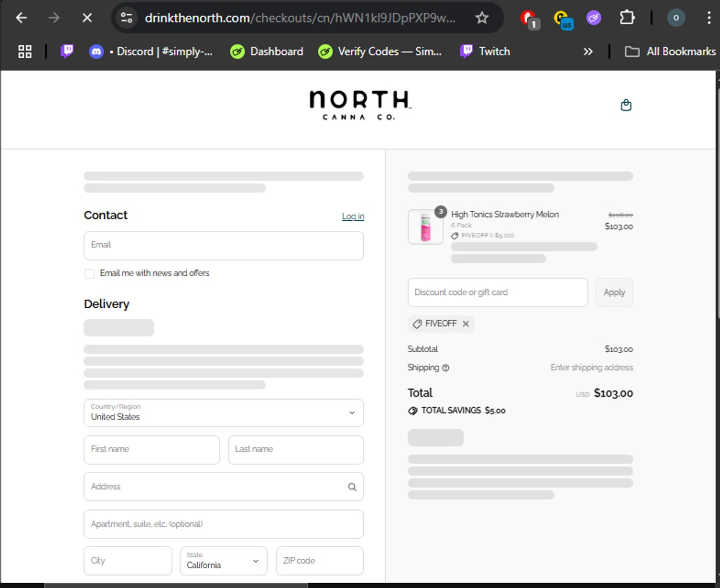Viewport: 720px width, 588px height.
Task: Click the Shipping help question icon
Action: [x=445, y=368]
